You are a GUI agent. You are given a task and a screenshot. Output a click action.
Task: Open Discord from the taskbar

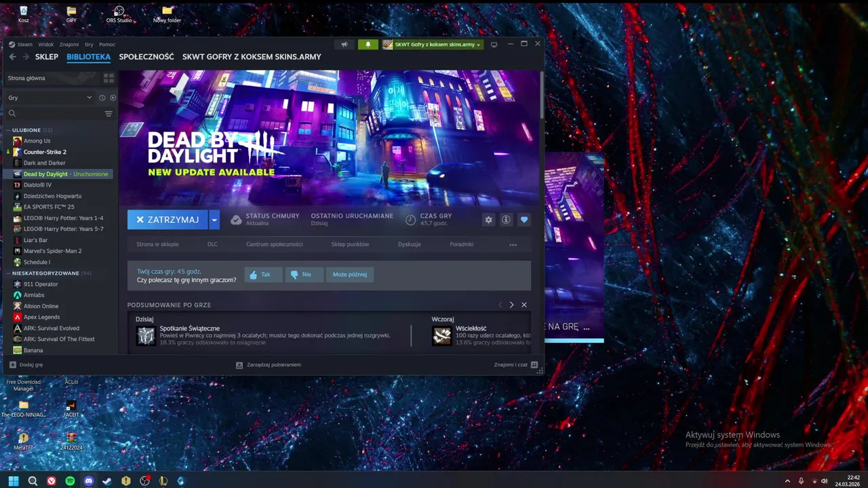pos(88,481)
